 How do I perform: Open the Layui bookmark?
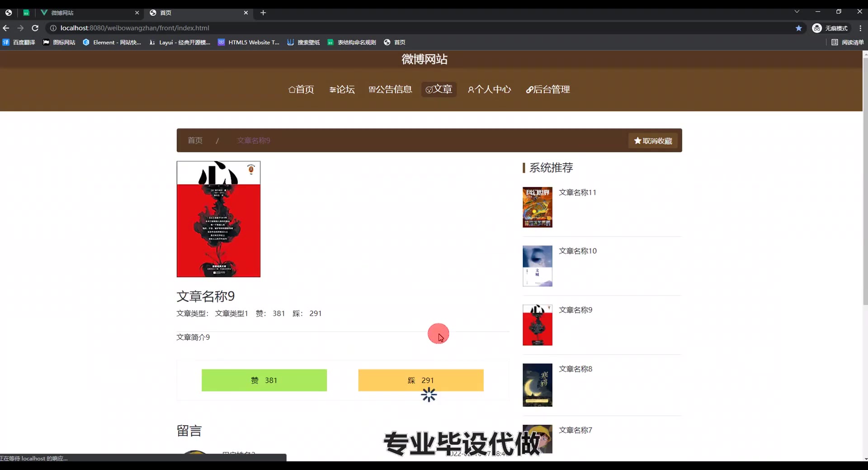click(x=180, y=42)
